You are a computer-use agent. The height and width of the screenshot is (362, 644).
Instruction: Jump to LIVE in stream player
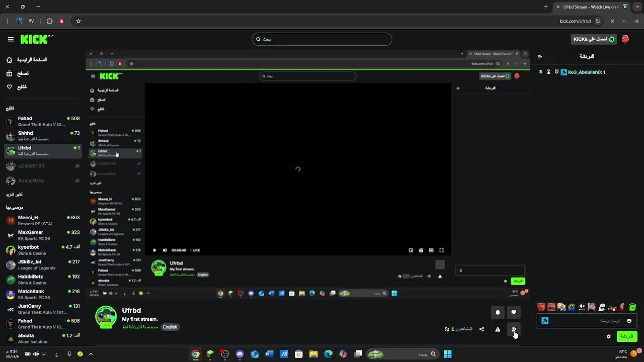[x=195, y=250]
